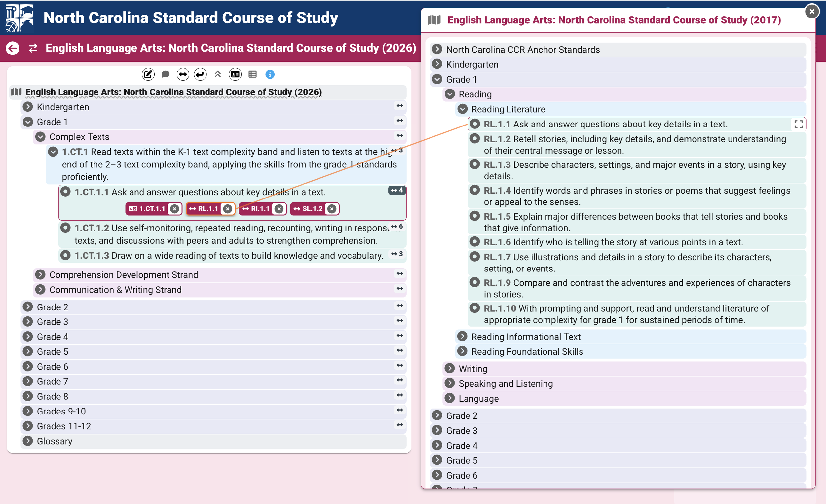Select the RL.1.1 association chip
This screenshot has width=826, height=504.
point(204,209)
